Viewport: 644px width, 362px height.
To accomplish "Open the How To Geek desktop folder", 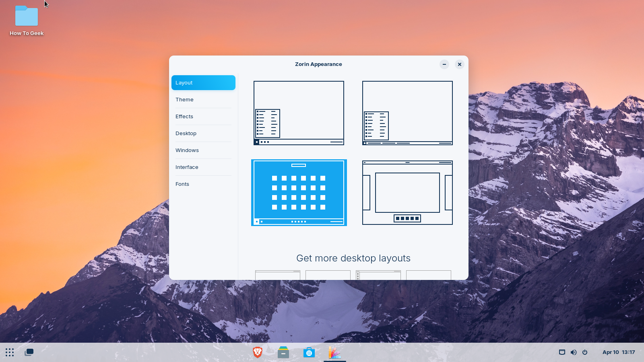I will (26, 16).
